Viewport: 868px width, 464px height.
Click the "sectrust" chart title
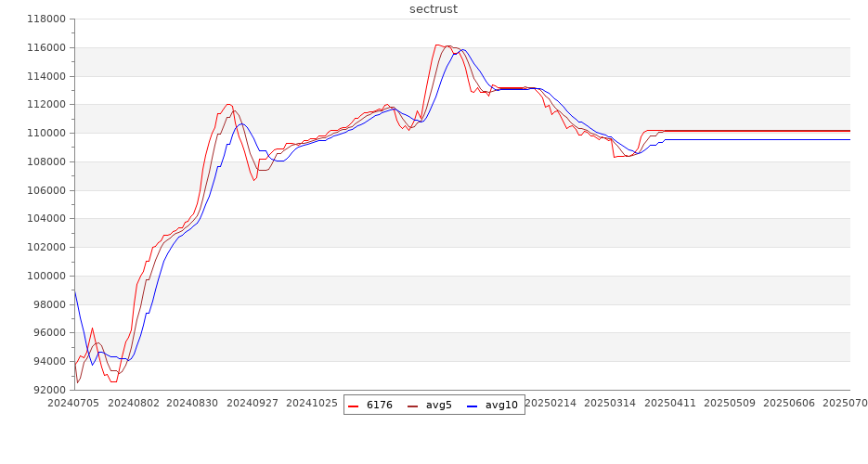tap(434, 9)
